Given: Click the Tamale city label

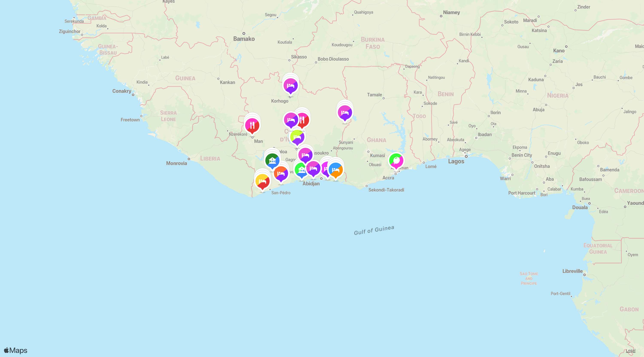Looking at the screenshot, I should 374,95.
